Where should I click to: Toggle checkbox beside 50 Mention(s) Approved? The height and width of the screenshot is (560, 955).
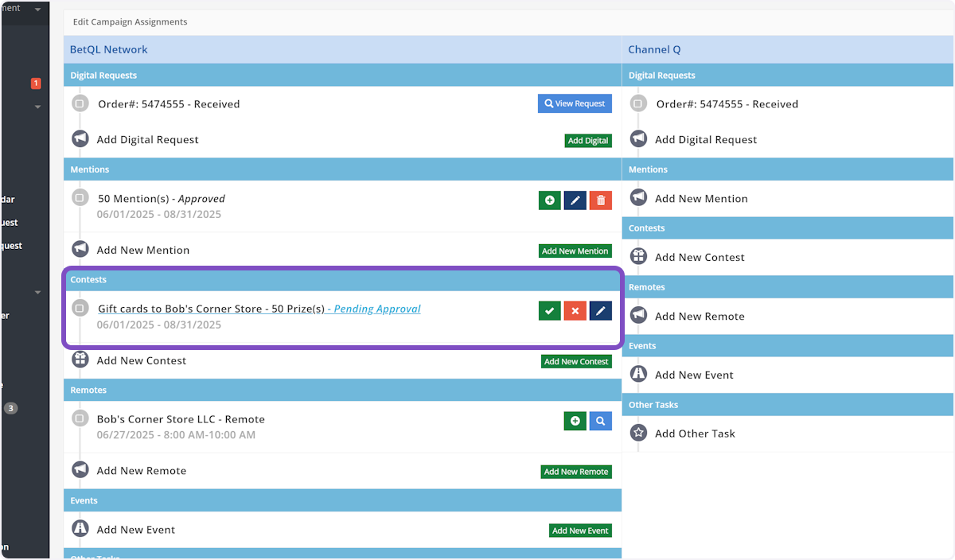pos(80,198)
